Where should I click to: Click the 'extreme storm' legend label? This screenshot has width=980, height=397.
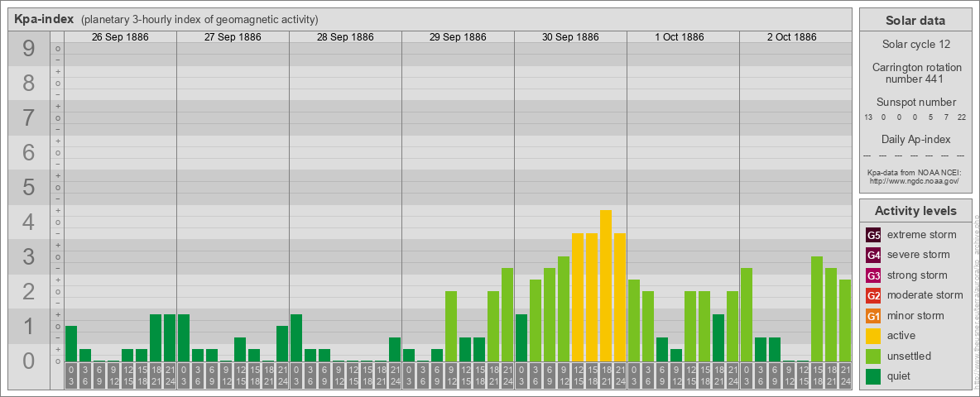coord(922,235)
